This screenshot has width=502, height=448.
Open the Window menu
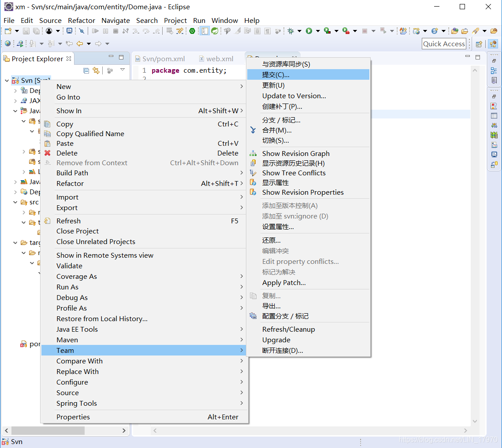(x=224, y=20)
